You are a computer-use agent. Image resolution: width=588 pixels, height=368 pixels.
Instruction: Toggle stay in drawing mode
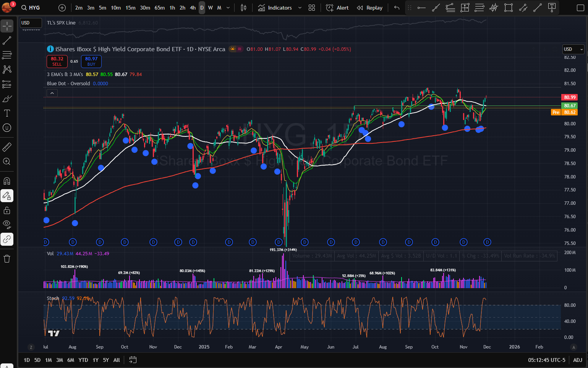[x=7, y=196]
